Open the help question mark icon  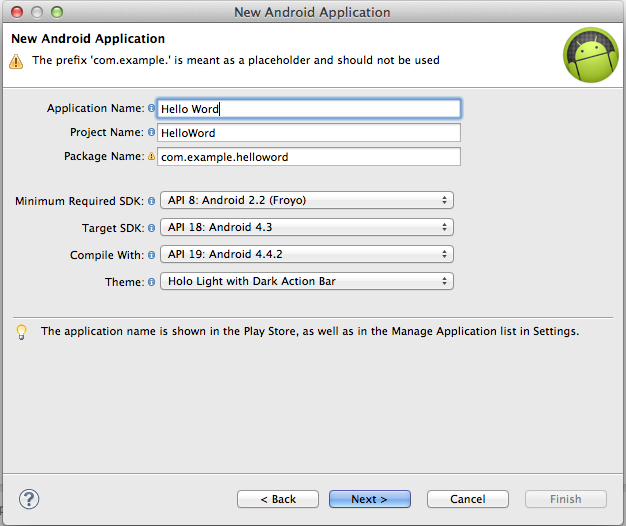click(29, 499)
